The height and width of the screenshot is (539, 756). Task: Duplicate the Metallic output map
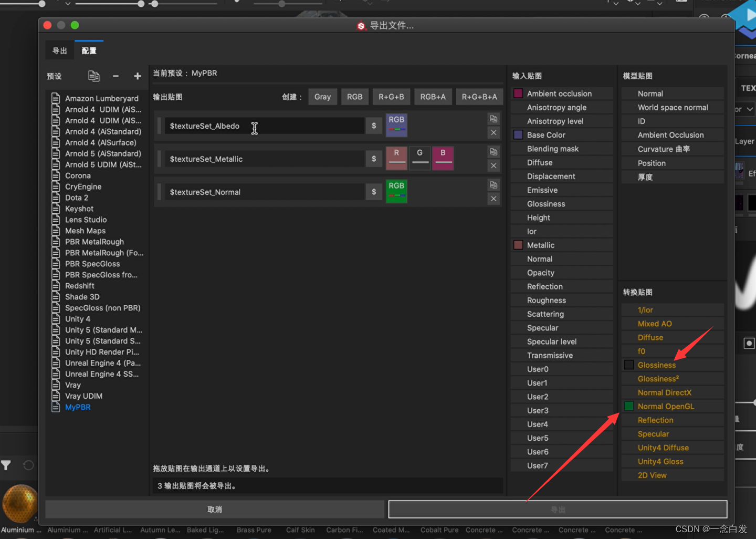(493, 152)
